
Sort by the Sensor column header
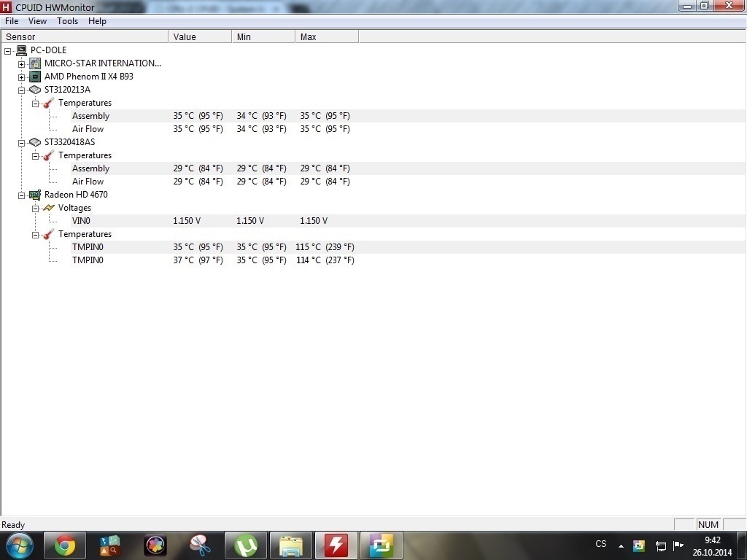tap(85, 36)
